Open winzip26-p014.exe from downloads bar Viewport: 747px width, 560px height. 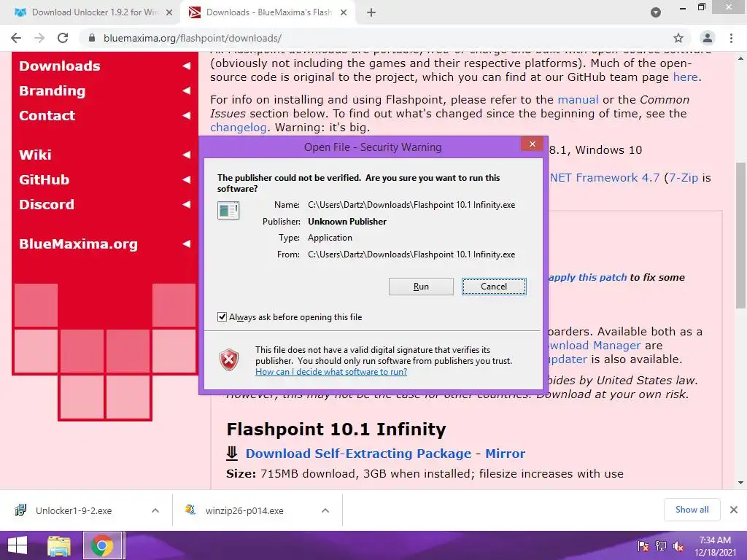(x=244, y=510)
